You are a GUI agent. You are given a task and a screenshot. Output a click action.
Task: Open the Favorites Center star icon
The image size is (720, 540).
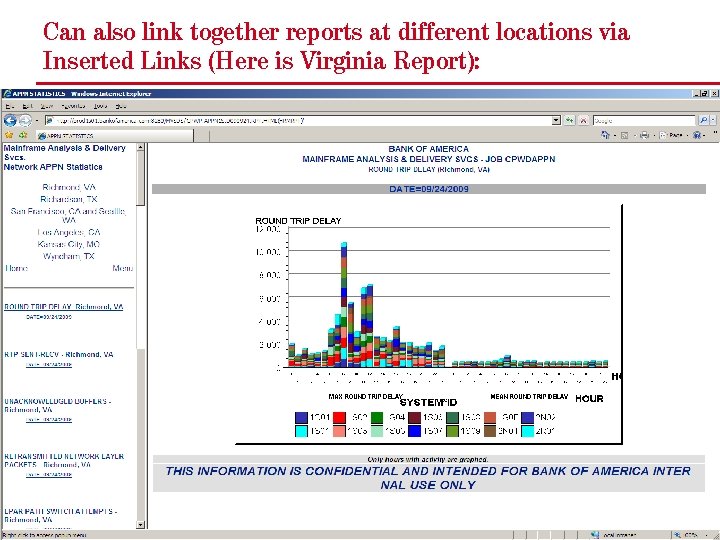[x=9, y=135]
